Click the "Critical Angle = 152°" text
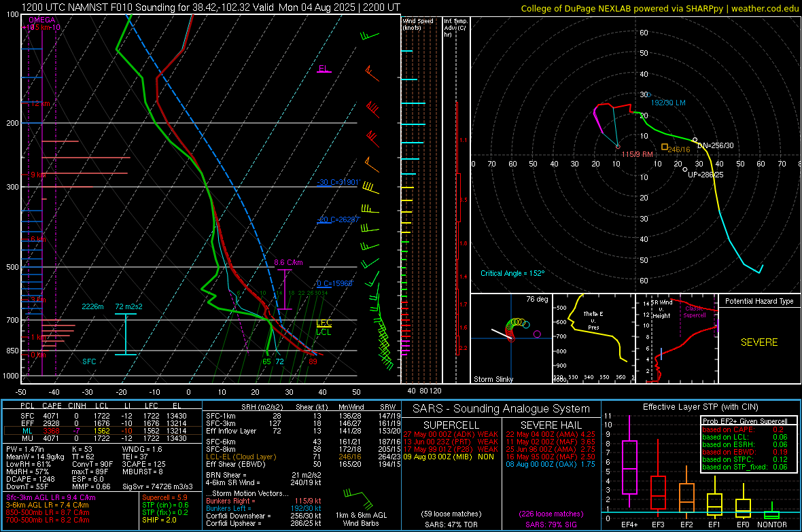 (x=512, y=273)
